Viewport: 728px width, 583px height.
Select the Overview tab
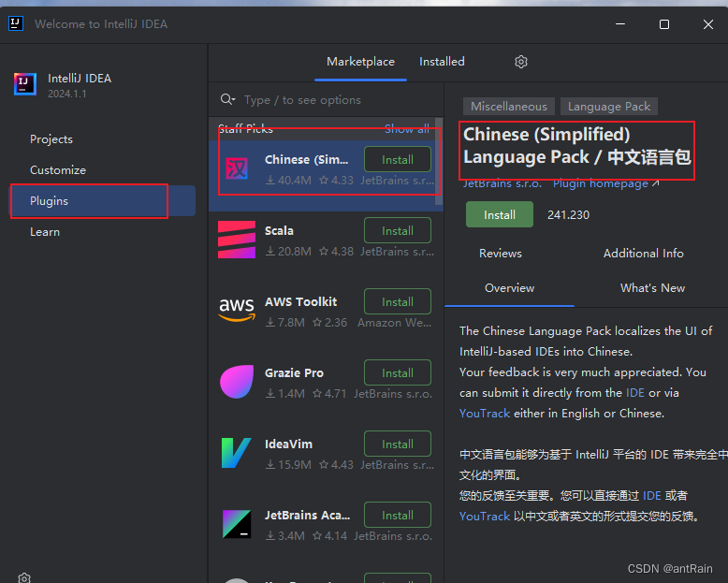509,288
